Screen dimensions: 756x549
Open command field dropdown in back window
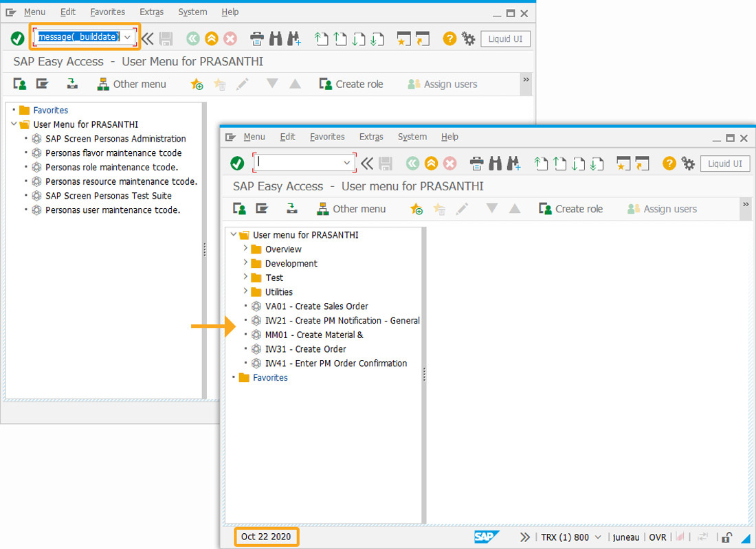(127, 37)
